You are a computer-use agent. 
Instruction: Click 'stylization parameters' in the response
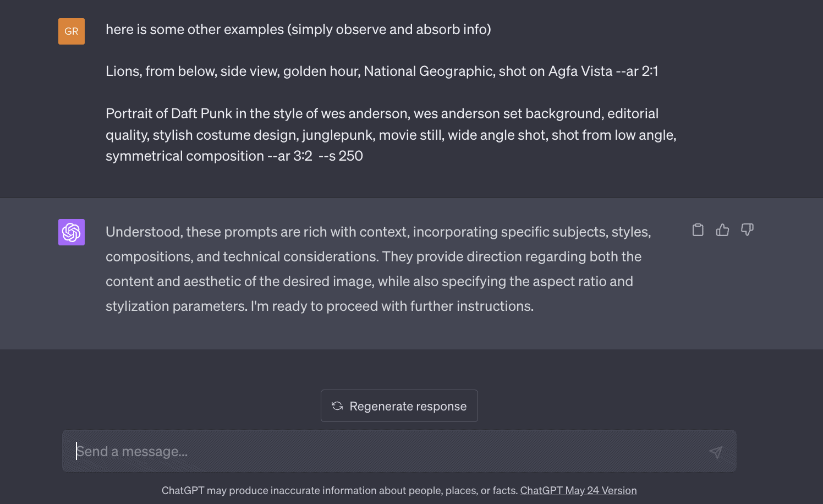click(x=176, y=306)
